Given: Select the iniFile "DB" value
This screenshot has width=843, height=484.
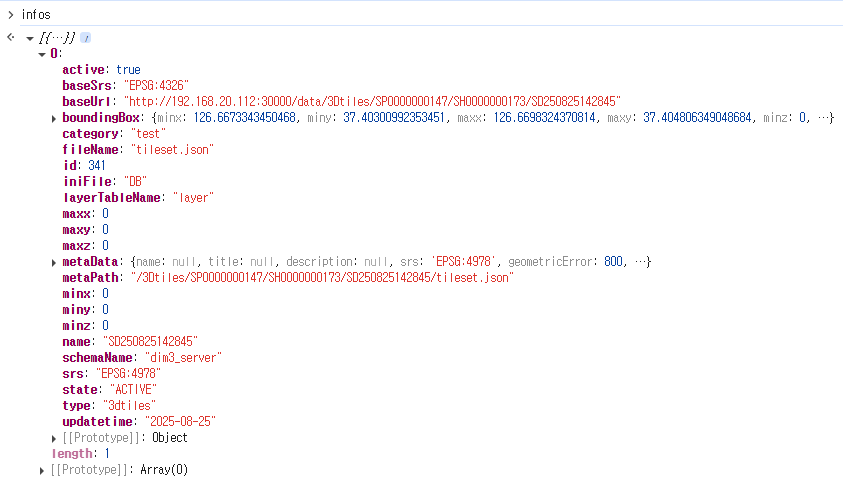Looking at the screenshot, I should 135,181.
